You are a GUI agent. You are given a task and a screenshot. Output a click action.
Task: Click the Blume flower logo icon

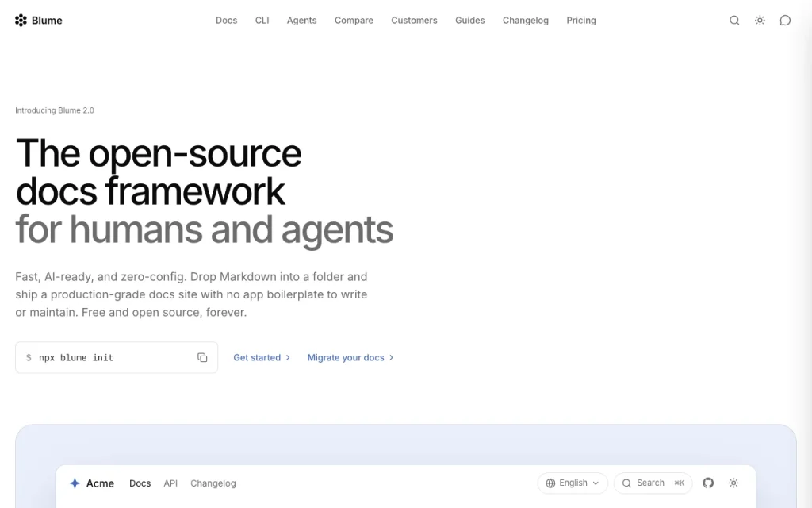click(x=21, y=20)
